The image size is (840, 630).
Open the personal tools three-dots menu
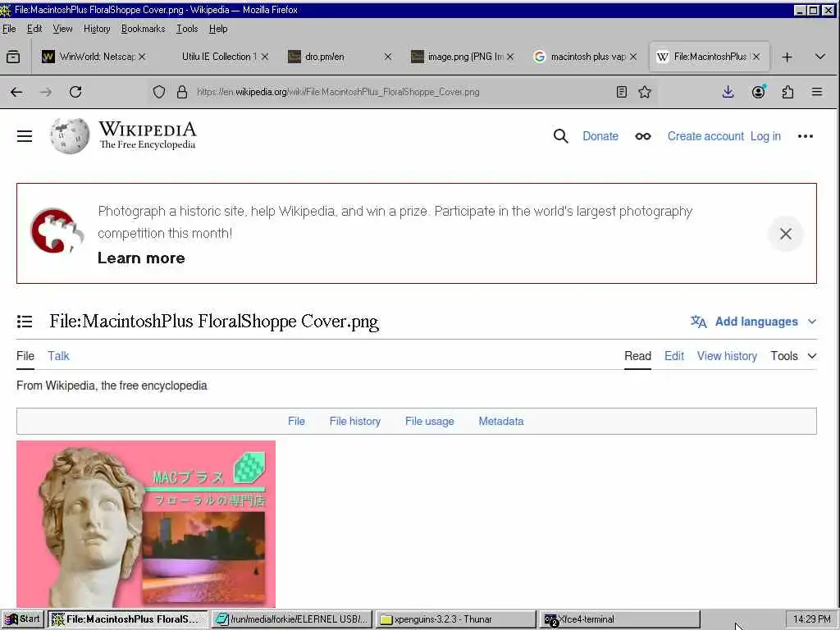[x=806, y=136]
